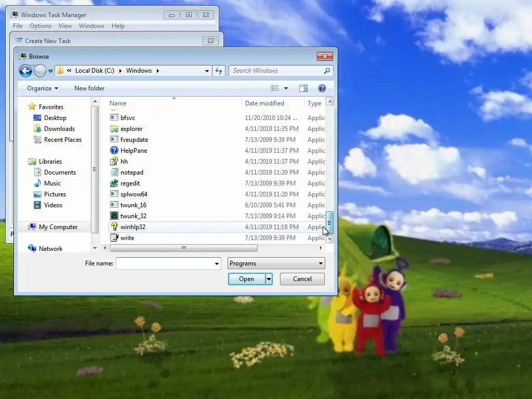This screenshot has height=399, width=532.
Task: Open the Organize dropdown menu
Action: (43, 88)
